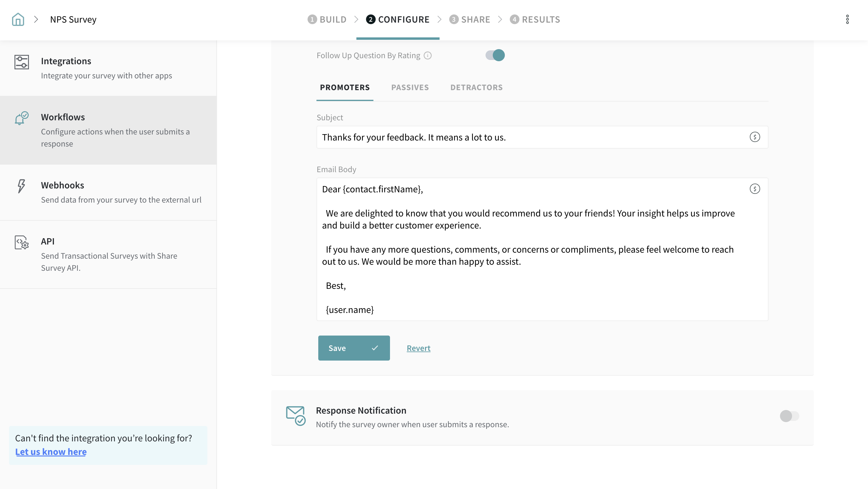This screenshot has height=489, width=868.
Task: Enable the Response Notification toggle
Action: pos(789,415)
